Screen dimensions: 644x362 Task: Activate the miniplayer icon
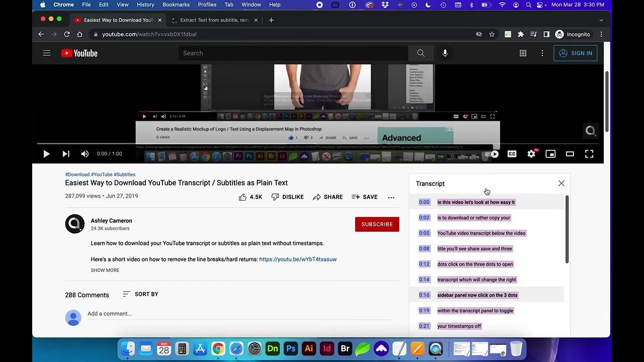(x=550, y=154)
